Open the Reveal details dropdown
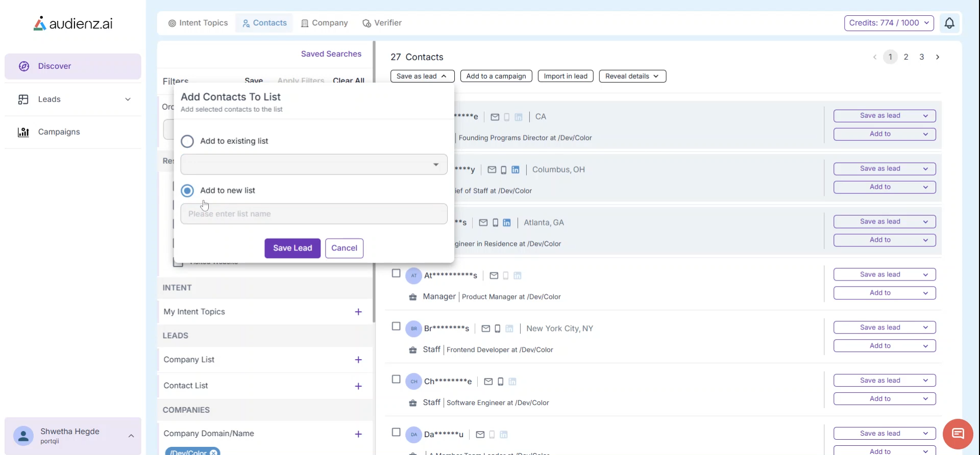Screen dimensions: 980x455 pos(632,76)
